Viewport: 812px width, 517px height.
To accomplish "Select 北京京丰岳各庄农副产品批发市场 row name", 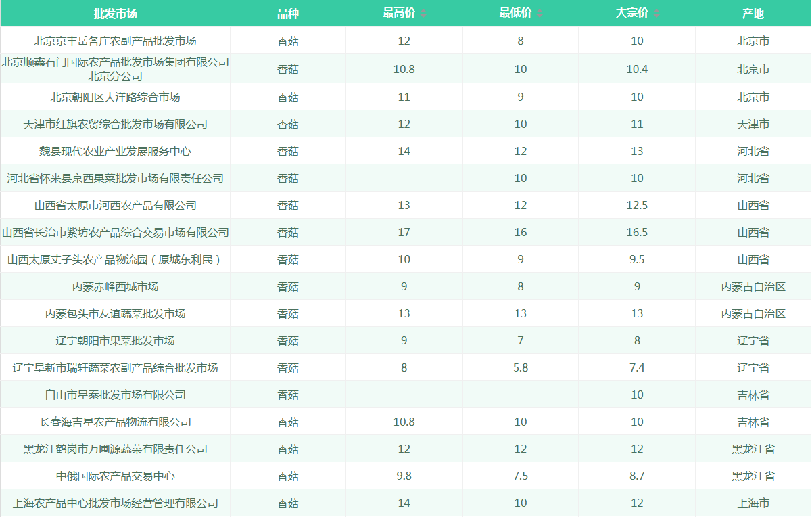I will (115, 41).
